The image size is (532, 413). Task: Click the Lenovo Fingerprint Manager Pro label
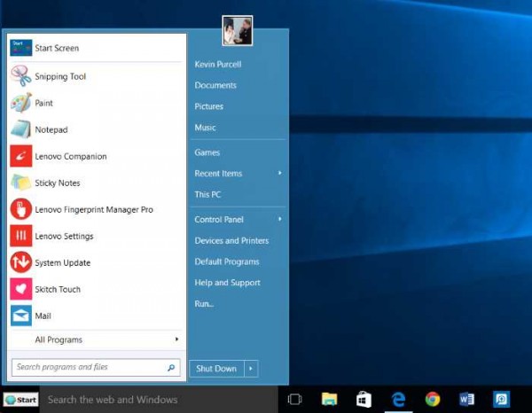click(x=94, y=209)
